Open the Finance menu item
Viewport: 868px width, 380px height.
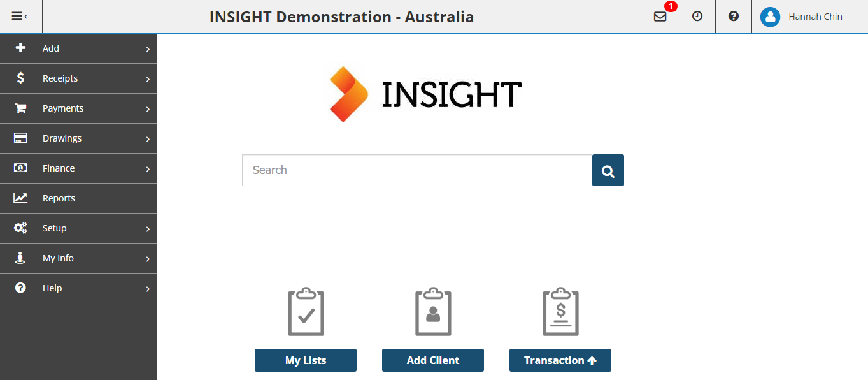[x=78, y=168]
